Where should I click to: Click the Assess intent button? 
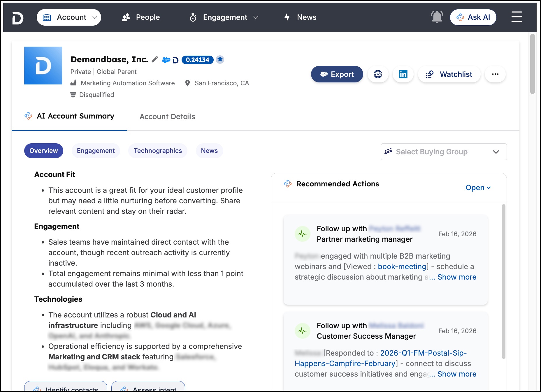[x=148, y=386]
